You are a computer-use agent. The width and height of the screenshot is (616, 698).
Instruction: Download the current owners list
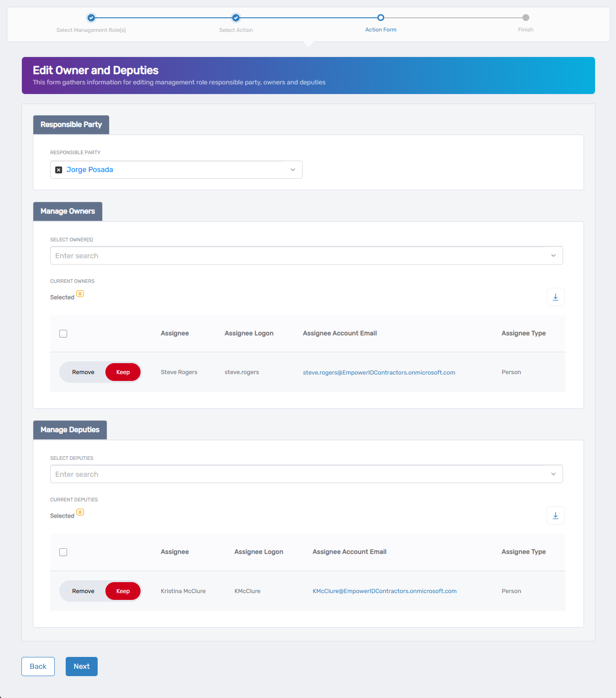coord(555,297)
